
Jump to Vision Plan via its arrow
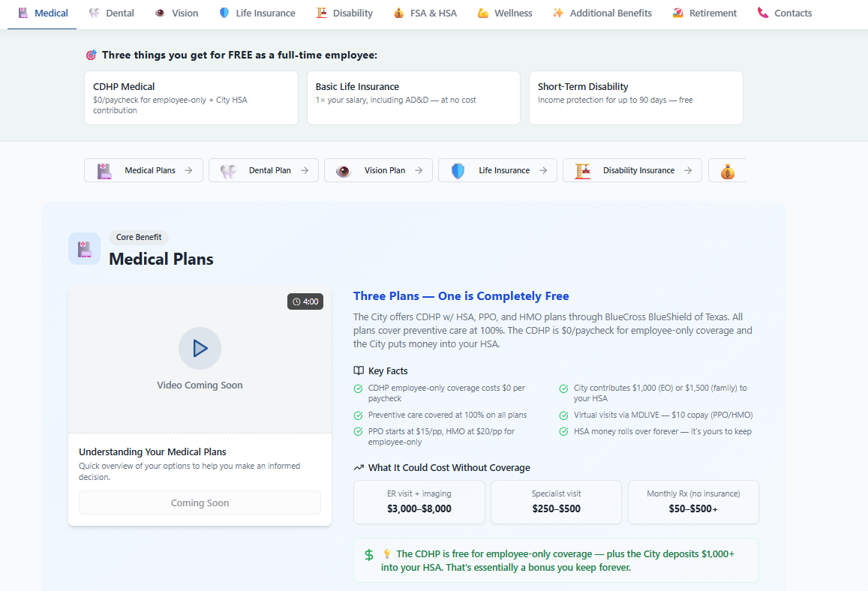(419, 171)
